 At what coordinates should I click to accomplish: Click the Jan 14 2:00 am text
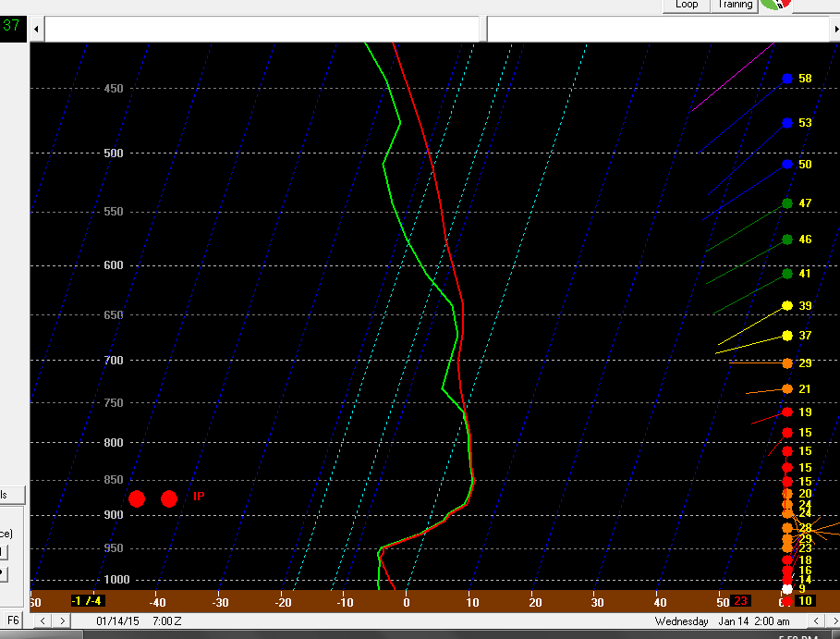[x=754, y=621]
